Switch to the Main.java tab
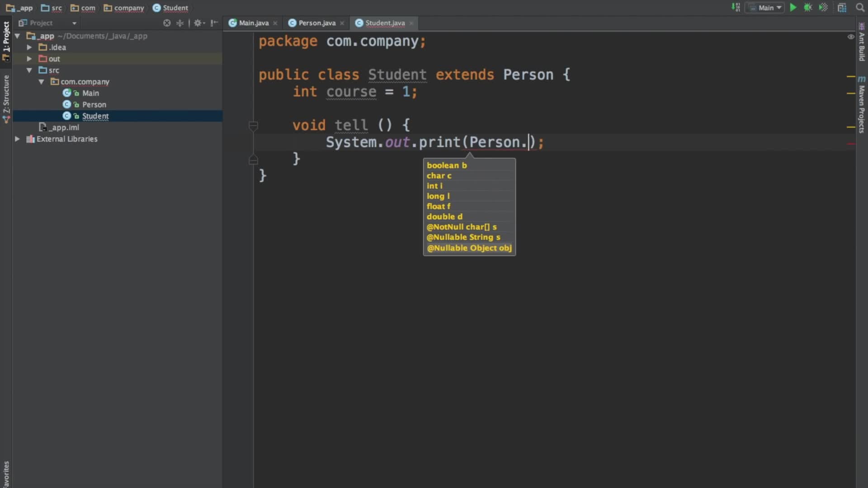The image size is (868, 488). click(x=253, y=23)
